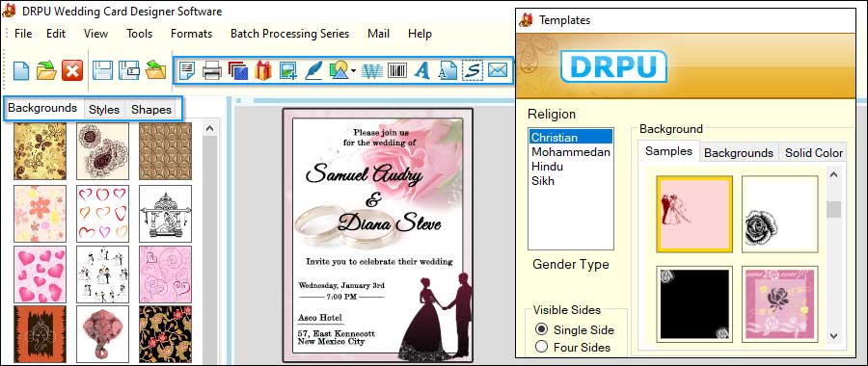
Task: Open the Solid Color tab in Templates
Action: pyautogui.click(x=814, y=152)
